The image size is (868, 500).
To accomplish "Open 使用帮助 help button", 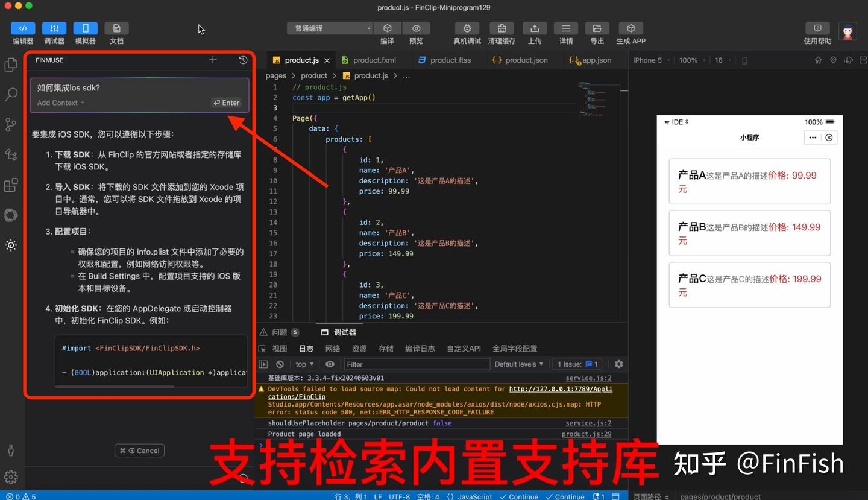I will (x=818, y=28).
